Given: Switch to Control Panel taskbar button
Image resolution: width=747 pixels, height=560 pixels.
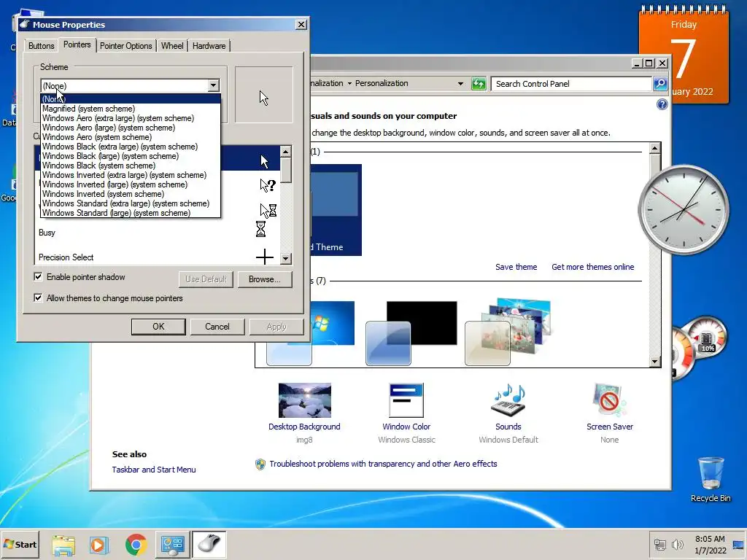Looking at the screenshot, I should (172, 545).
